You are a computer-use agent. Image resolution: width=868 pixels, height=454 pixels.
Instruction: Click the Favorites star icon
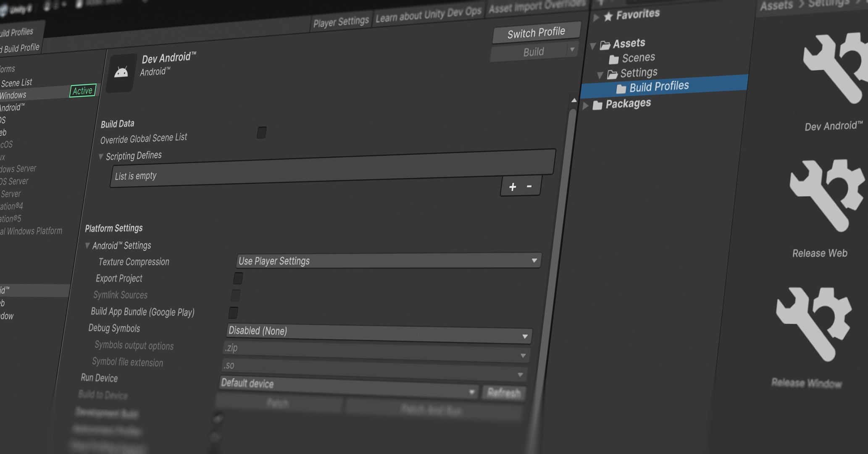(608, 17)
